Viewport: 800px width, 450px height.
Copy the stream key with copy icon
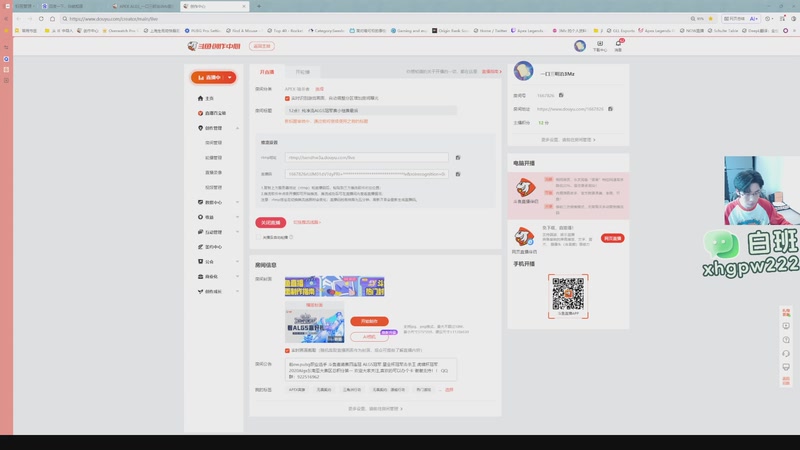click(x=458, y=174)
